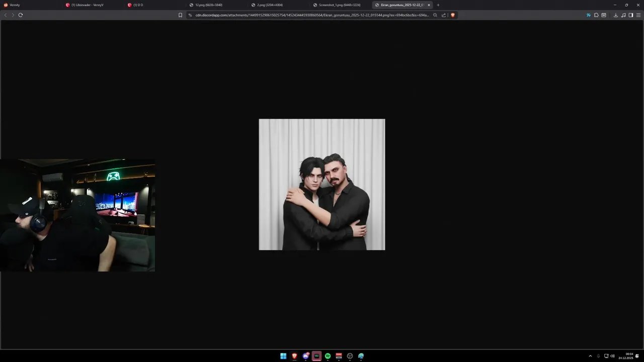This screenshot has width=644, height=362.
Task: Open volume control tray icon
Action: (612, 356)
